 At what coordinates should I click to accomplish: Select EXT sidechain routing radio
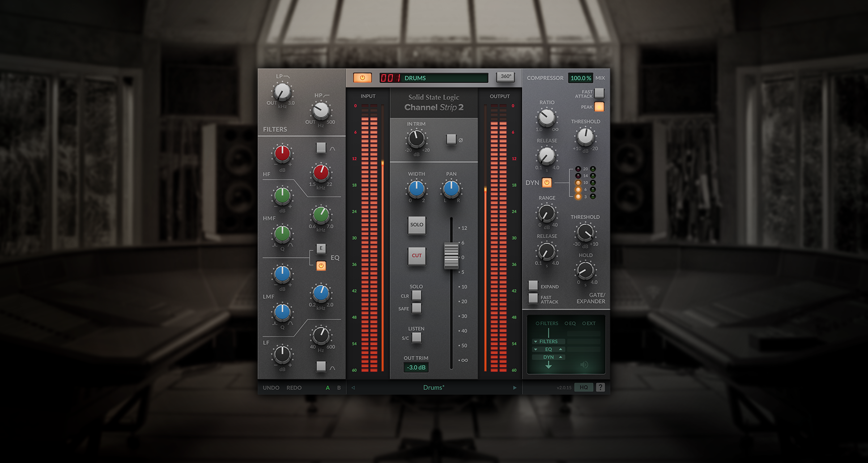click(x=584, y=323)
